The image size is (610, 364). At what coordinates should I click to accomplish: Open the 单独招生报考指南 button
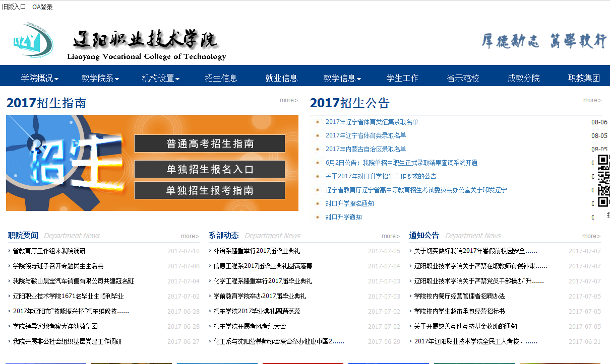[210, 190]
